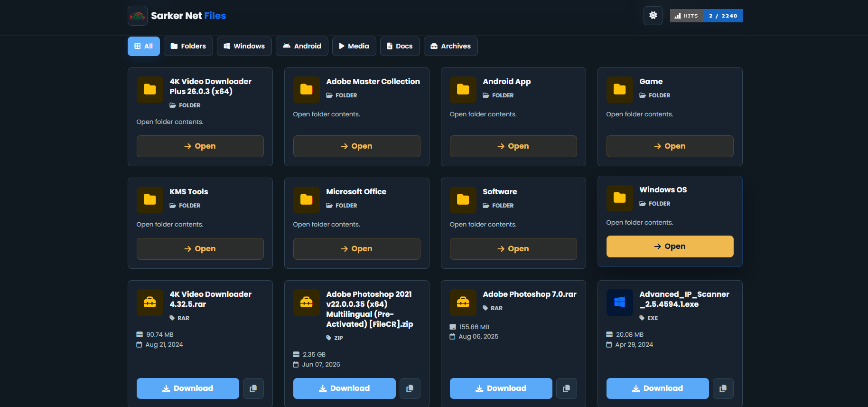
Task: Open the Game folder
Action: tap(670, 146)
